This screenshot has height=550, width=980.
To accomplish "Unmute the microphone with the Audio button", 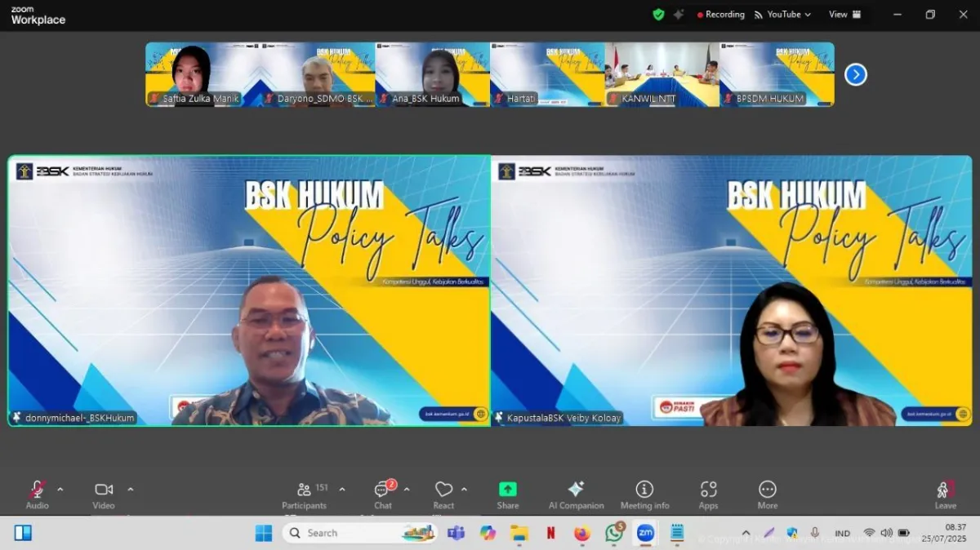I will [x=37, y=495].
